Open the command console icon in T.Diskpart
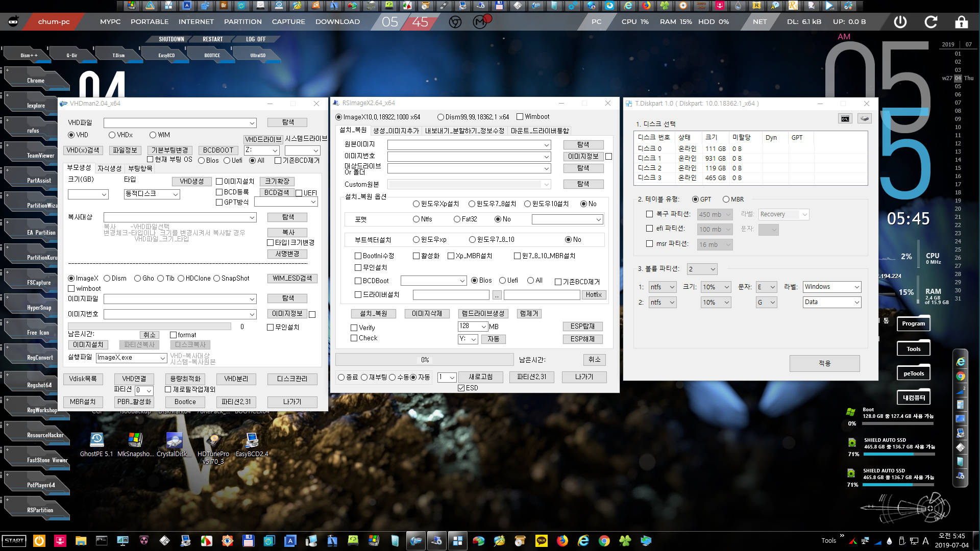Viewport: 980px width, 551px height. click(845, 119)
